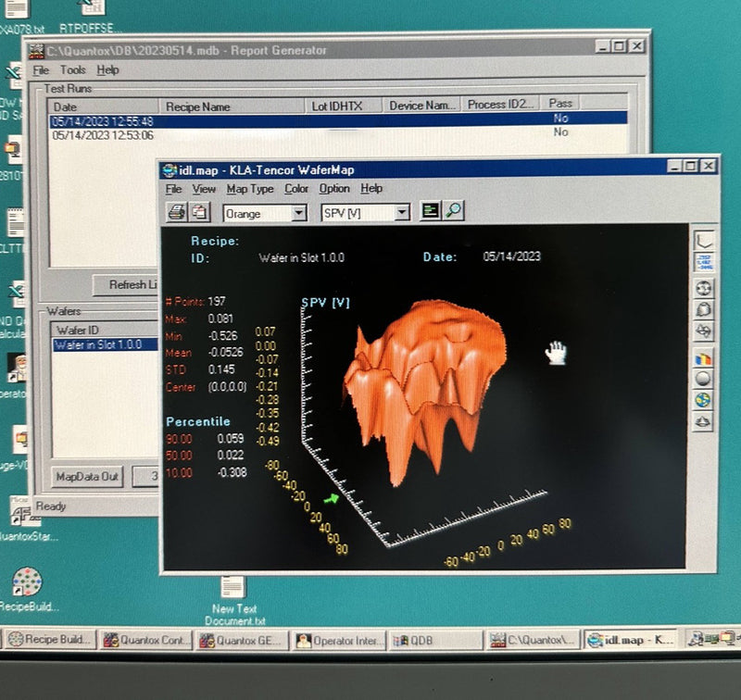Open the Map Type menu
This screenshot has width=741, height=700.
pyautogui.click(x=250, y=189)
